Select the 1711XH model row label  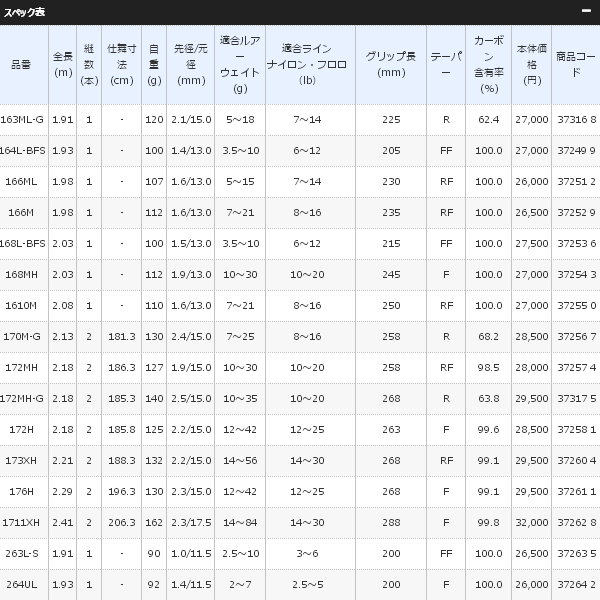tap(21, 522)
